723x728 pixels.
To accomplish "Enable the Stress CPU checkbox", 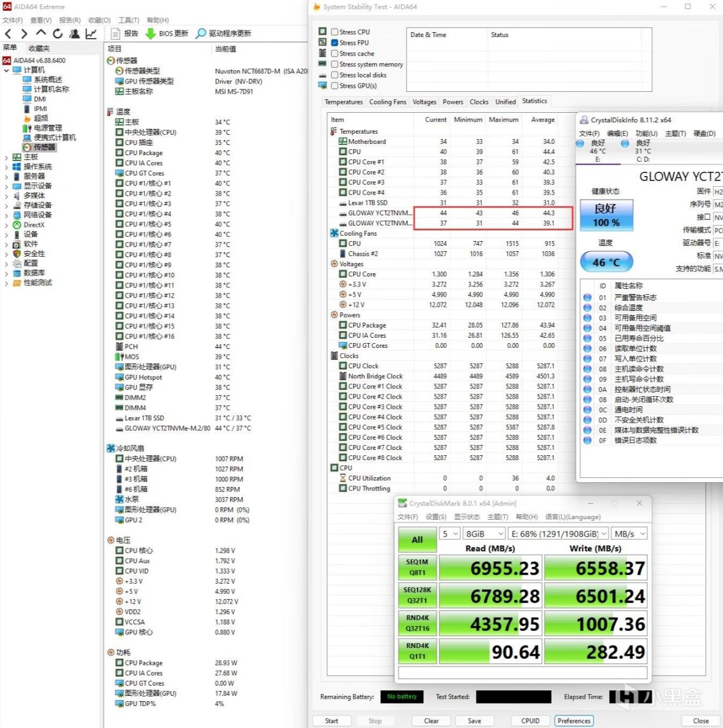I will click(335, 32).
